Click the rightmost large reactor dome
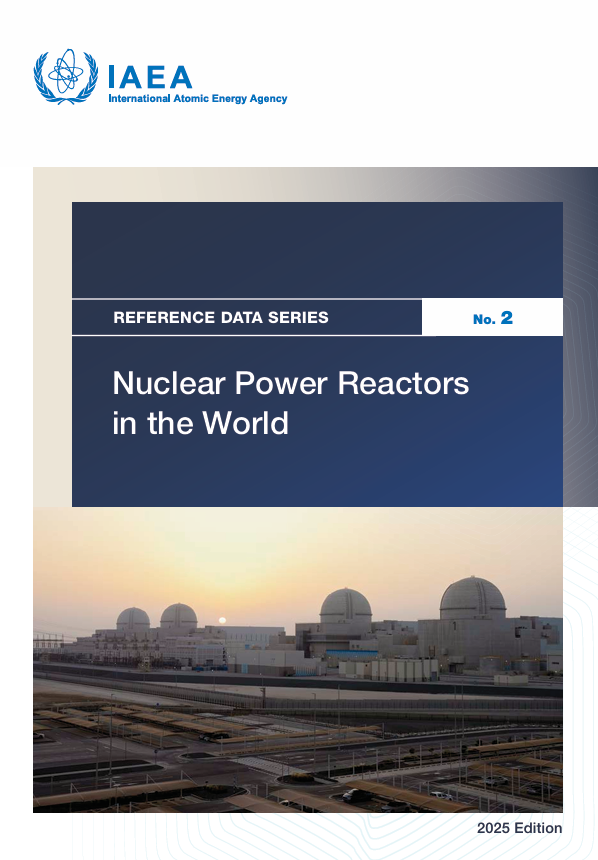 [472, 598]
